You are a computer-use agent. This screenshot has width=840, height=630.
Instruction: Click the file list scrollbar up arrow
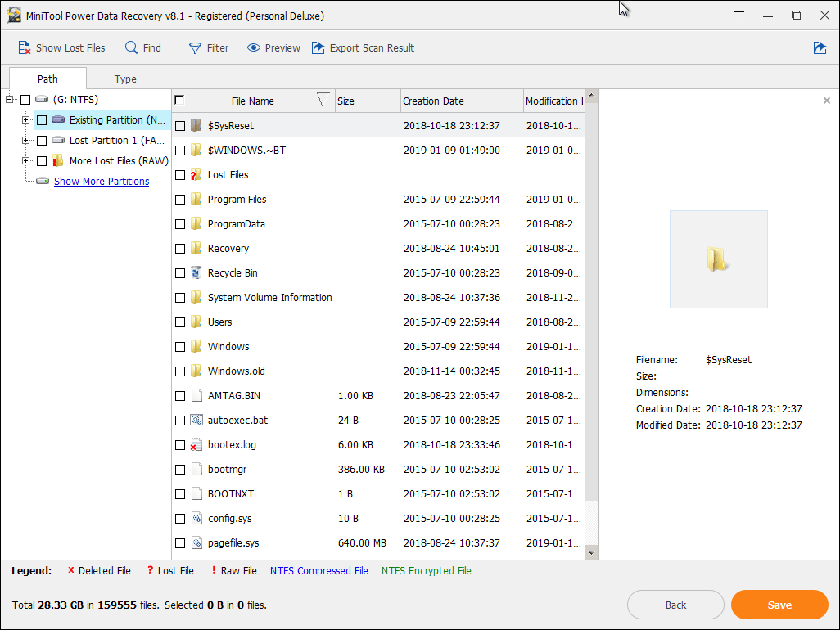point(591,95)
